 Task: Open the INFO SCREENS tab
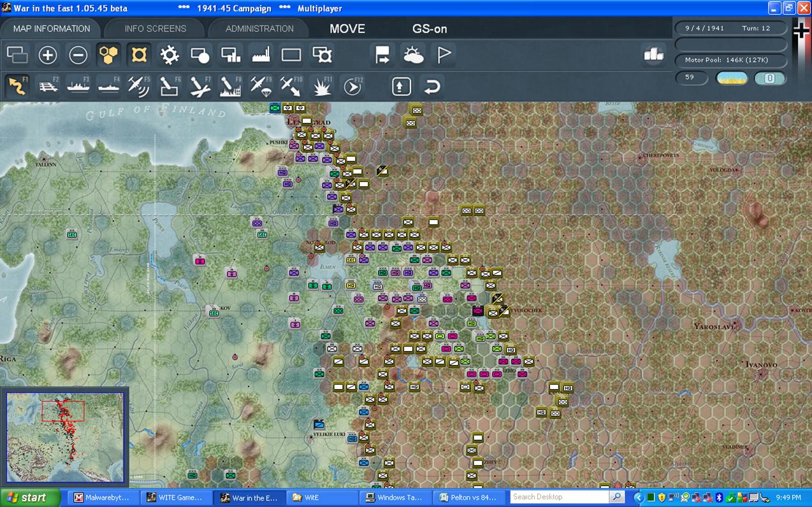pyautogui.click(x=156, y=29)
